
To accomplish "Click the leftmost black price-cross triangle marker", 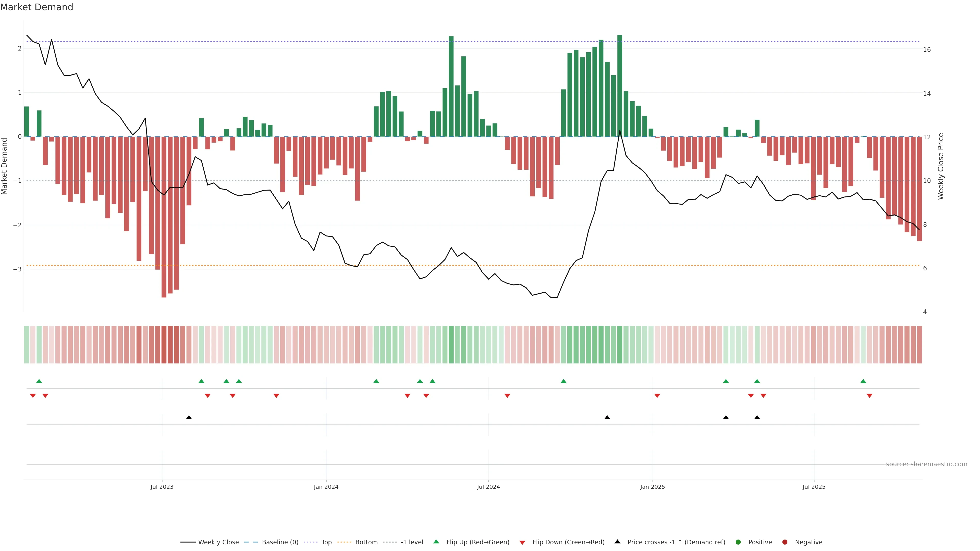I will pyautogui.click(x=189, y=418).
